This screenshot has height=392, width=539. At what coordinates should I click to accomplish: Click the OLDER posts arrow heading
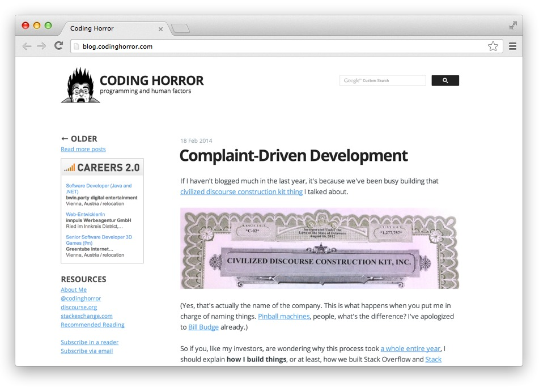point(79,139)
